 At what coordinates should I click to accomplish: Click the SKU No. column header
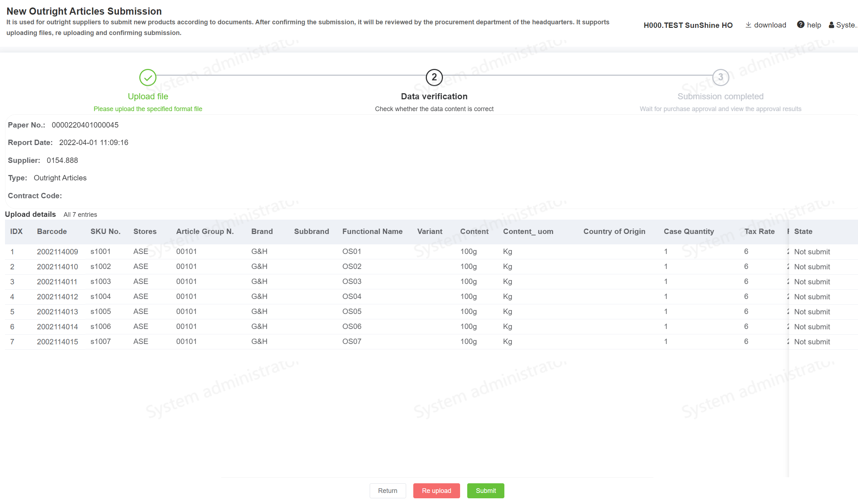105,231
